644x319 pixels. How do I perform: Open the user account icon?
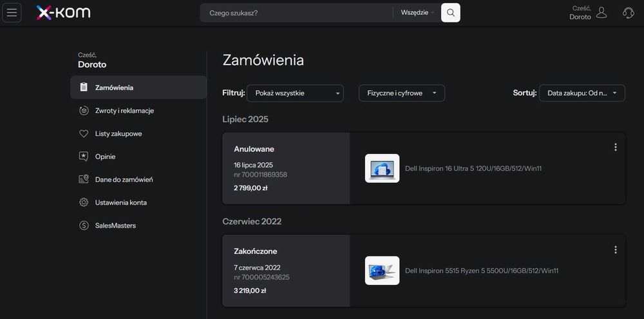601,13
